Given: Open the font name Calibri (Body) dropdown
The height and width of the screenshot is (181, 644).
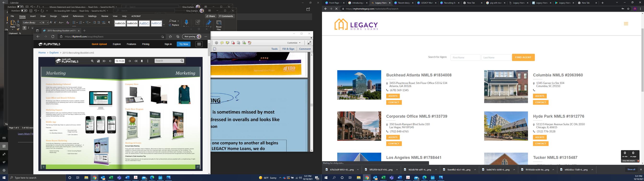Looking at the screenshot, I should click(40, 23).
